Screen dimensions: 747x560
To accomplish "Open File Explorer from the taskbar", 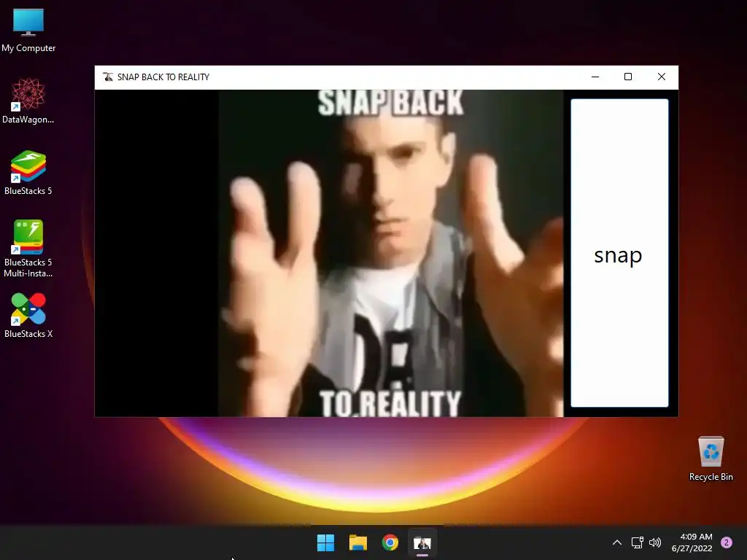I will tap(357, 542).
